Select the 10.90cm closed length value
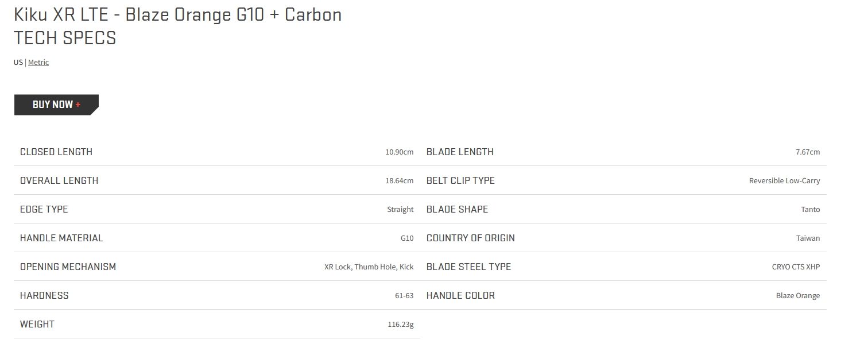The width and height of the screenshot is (868, 347). click(400, 152)
